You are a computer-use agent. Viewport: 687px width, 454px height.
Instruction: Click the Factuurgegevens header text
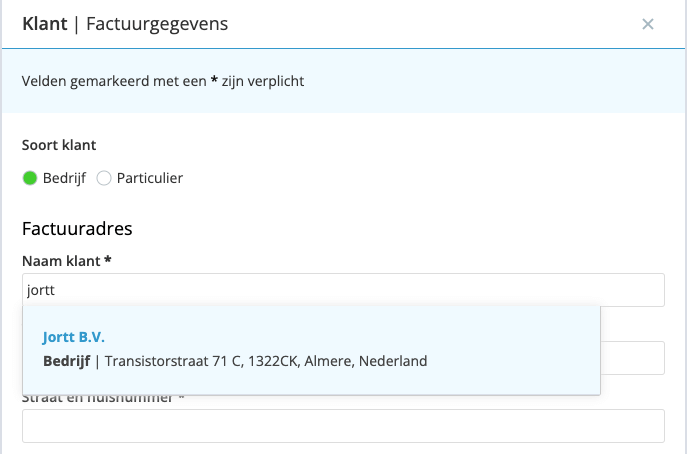(157, 25)
